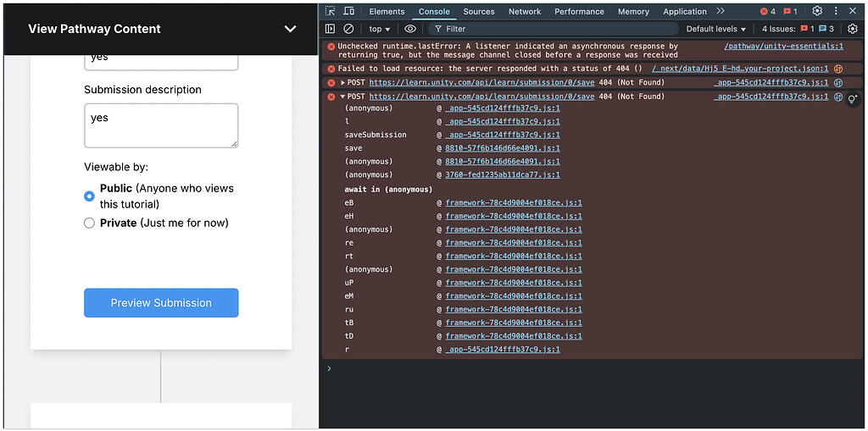Expand the collapsed POST 404 error entry

[x=342, y=83]
